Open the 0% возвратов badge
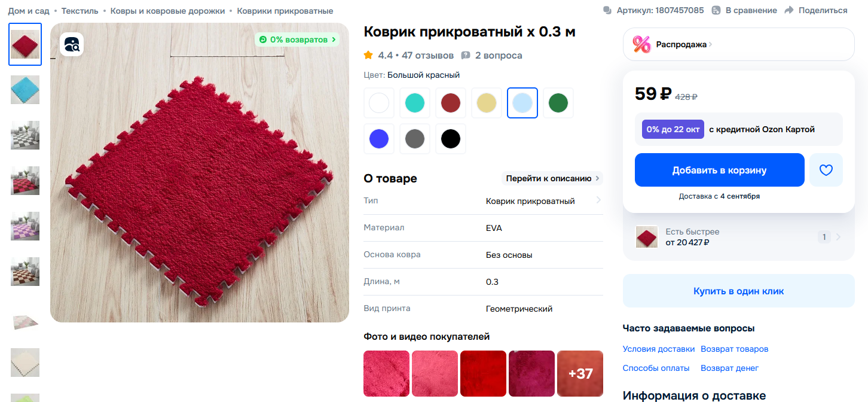This screenshot has height=402, width=868. tap(297, 39)
